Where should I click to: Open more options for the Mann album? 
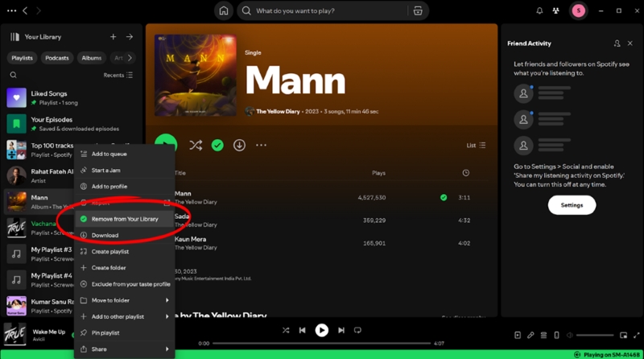261,145
